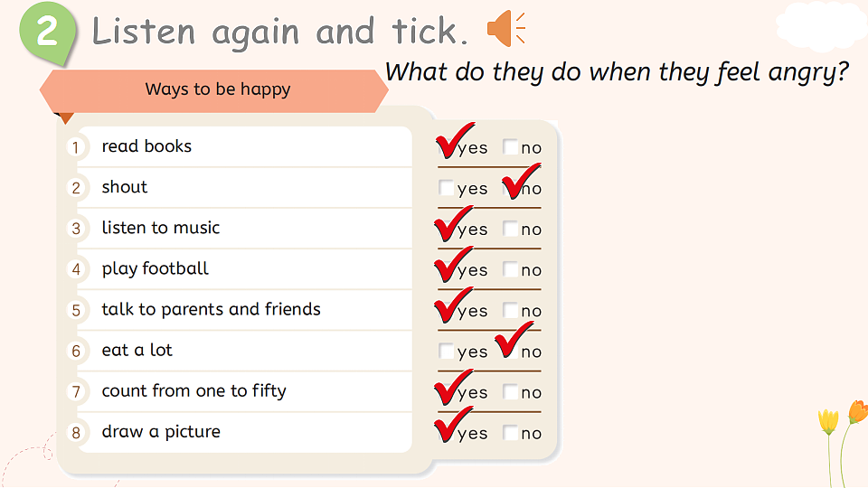Click the Listen again and tick heading
The image size is (868, 488).
point(279,32)
